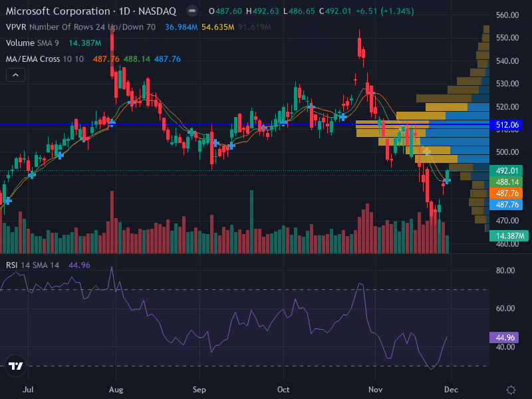Open chart settings gear icon

511,390
